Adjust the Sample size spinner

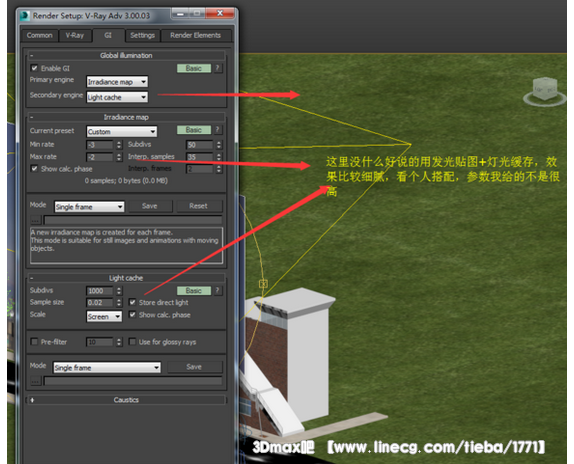tap(119, 303)
